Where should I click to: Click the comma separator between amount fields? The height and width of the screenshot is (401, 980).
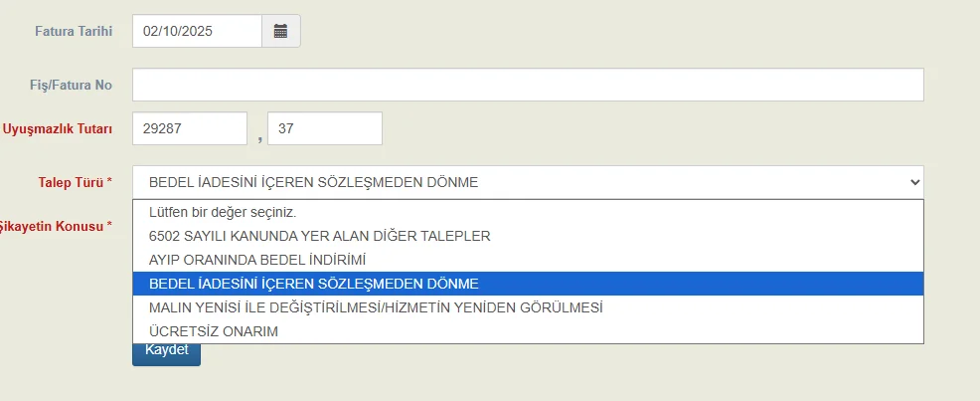[258, 136]
